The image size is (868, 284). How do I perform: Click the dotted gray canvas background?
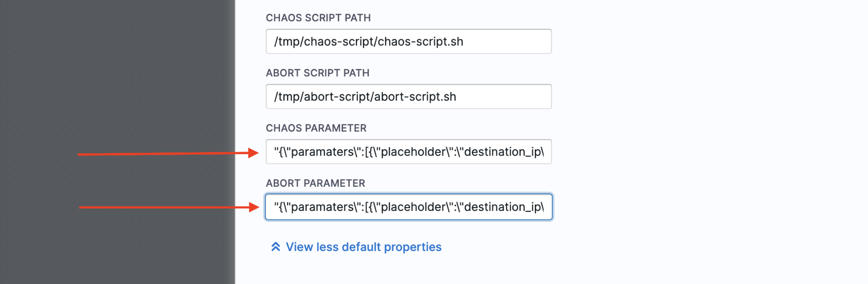click(118, 71)
